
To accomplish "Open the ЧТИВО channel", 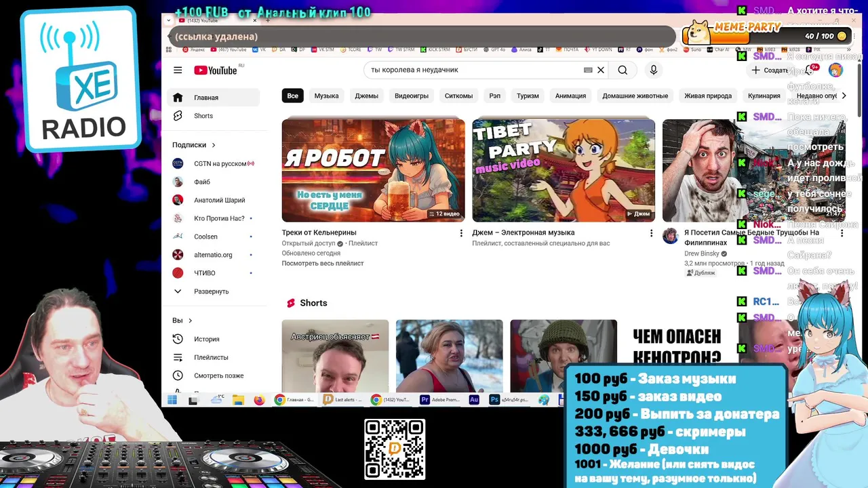I will [213, 273].
